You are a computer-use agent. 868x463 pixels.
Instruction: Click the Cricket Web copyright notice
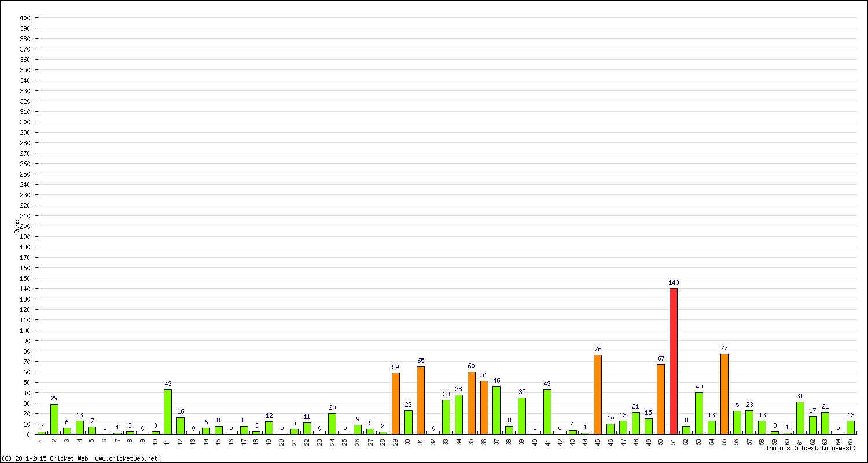click(x=81, y=458)
